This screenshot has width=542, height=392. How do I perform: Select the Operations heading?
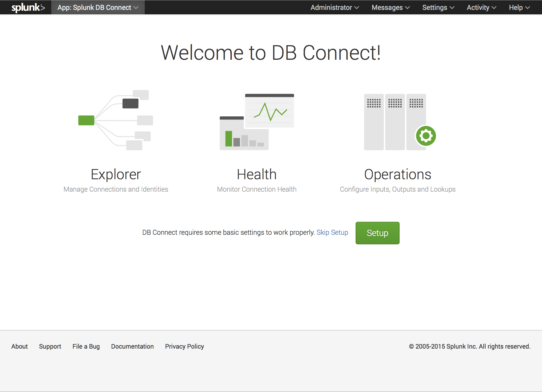click(398, 174)
